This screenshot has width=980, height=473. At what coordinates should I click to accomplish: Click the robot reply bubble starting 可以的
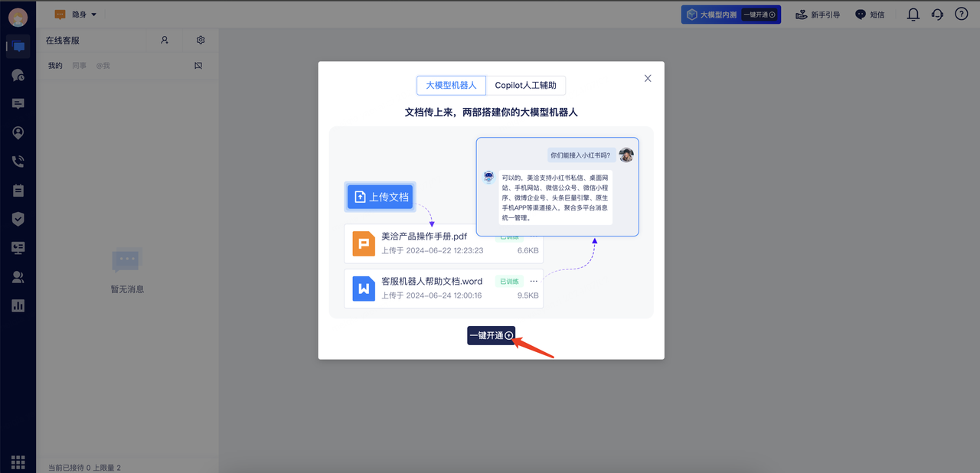click(x=555, y=197)
